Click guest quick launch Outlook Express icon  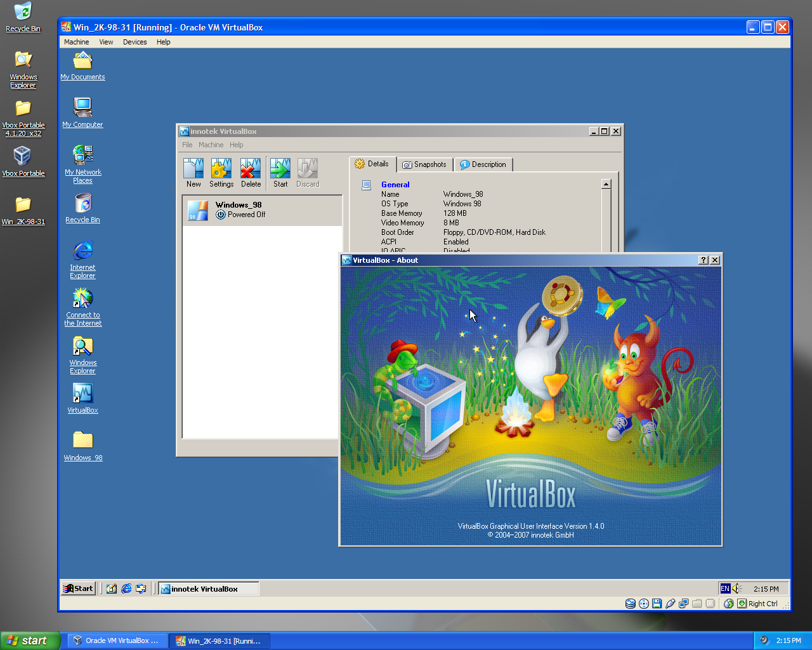(141, 588)
